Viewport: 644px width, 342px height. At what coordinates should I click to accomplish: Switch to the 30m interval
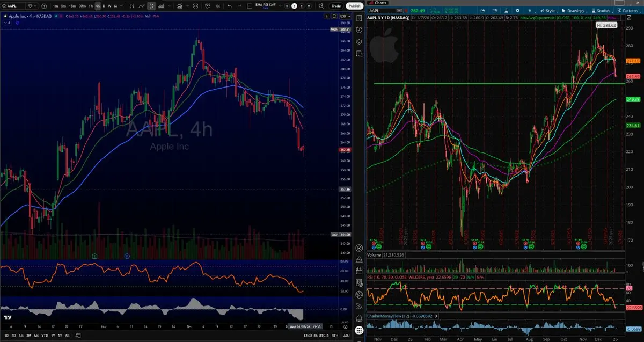(82, 6)
